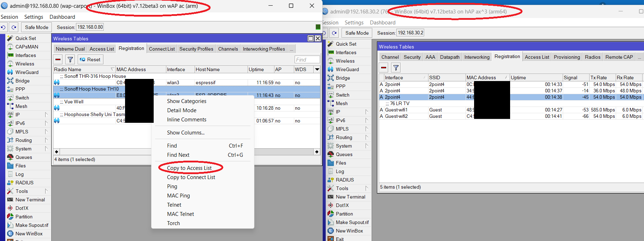Expand Tools submenu in right sidebar
Image resolution: width=644 pixels, height=241 pixels.
367,188
